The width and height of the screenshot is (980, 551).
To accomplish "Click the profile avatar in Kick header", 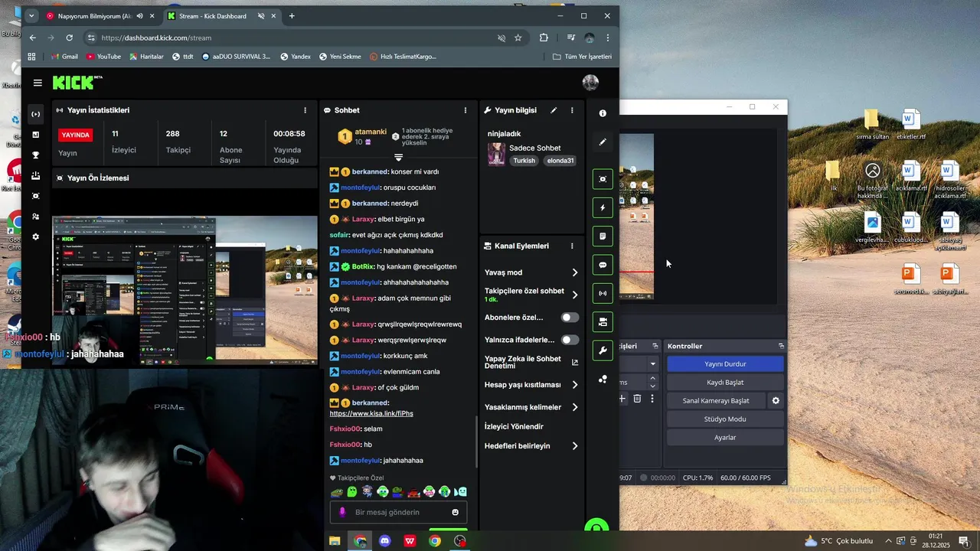I will (590, 83).
